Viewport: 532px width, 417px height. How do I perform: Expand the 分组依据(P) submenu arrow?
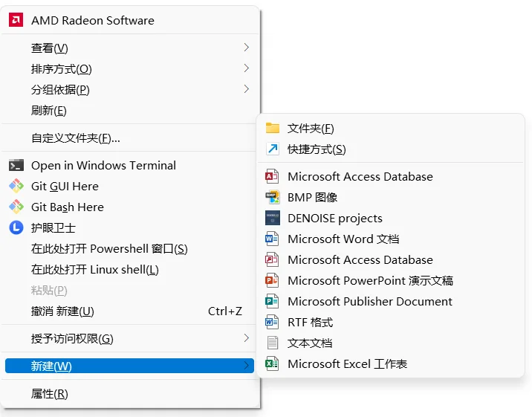pos(247,89)
